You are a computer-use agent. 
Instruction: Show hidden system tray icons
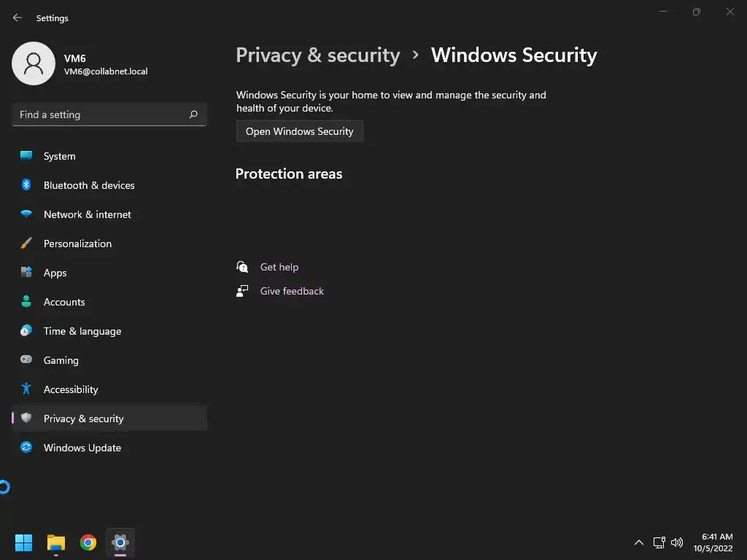639,542
